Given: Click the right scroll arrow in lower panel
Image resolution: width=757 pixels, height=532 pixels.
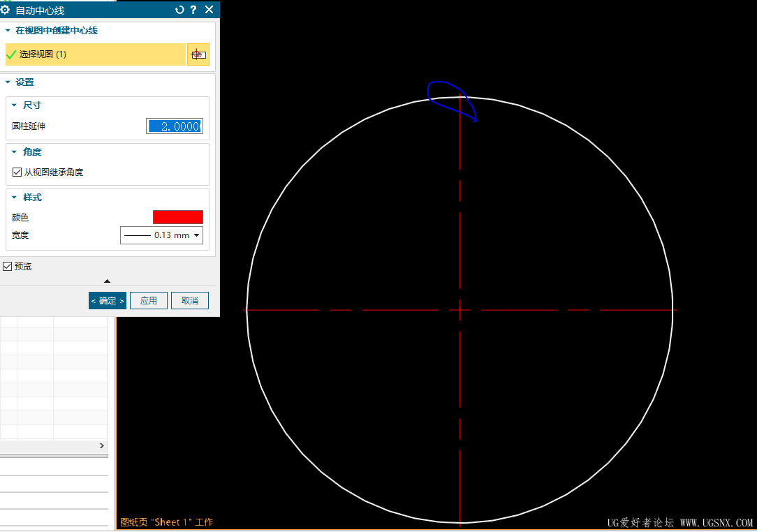Looking at the screenshot, I should [102, 445].
